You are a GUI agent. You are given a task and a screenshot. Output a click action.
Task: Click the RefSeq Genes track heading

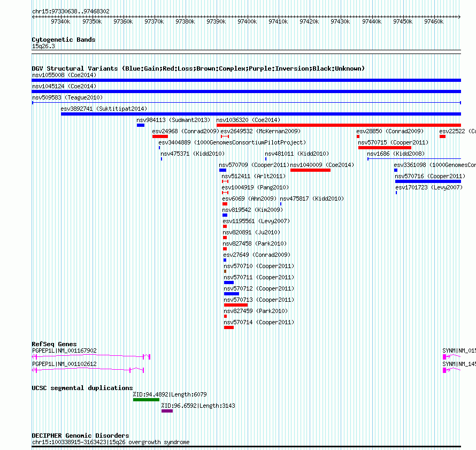tap(54, 344)
